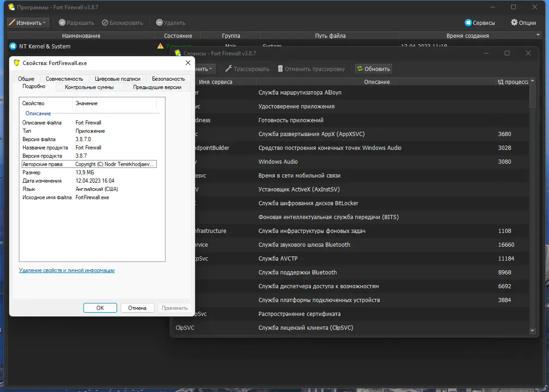Viewport: 549px width, 392px height.
Task: Click process ID 16660 cell
Action: click(506, 245)
